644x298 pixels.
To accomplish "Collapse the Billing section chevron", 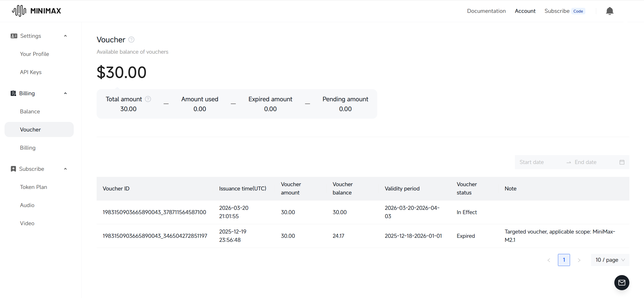I will point(65,93).
